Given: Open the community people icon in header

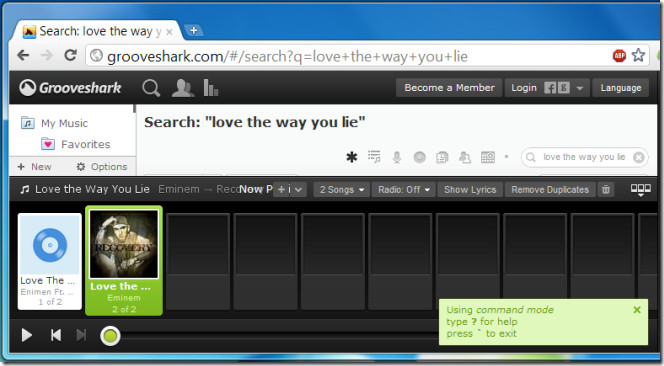Looking at the screenshot, I should tap(183, 88).
